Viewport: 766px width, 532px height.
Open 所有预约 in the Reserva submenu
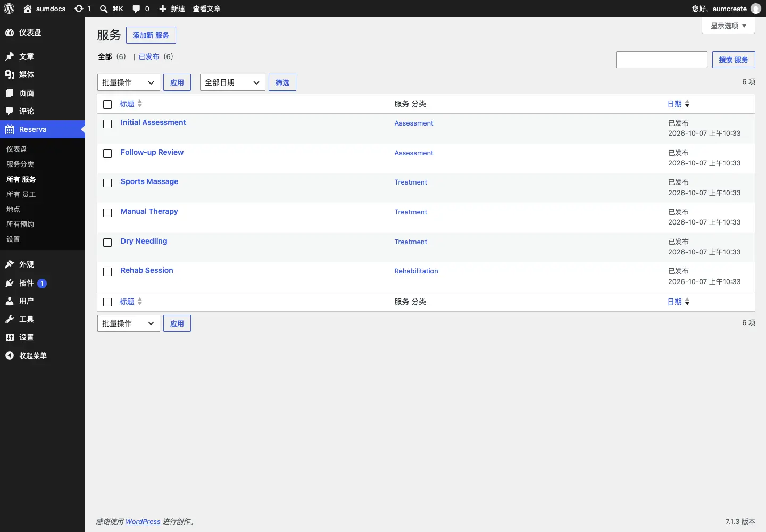tap(20, 224)
